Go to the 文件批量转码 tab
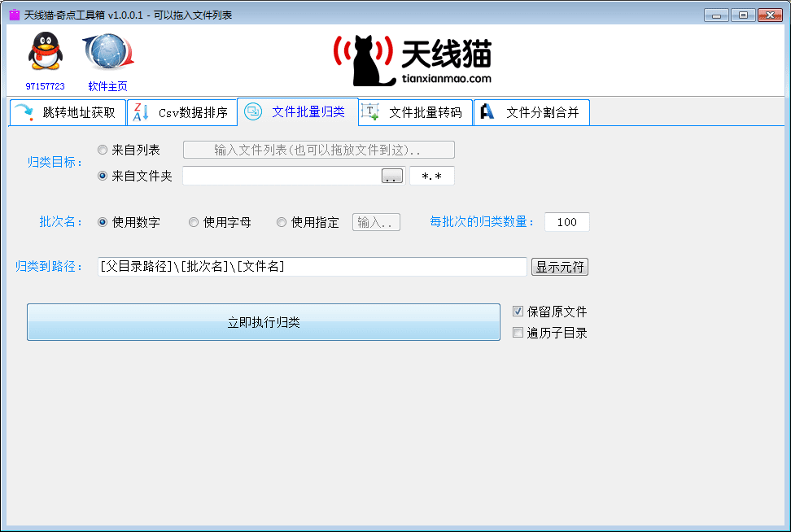Viewport: 791px width, 532px height. point(416,112)
